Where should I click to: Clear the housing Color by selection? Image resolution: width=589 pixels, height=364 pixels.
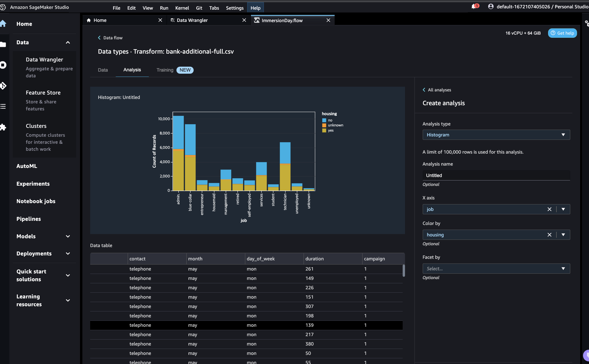pyautogui.click(x=549, y=235)
